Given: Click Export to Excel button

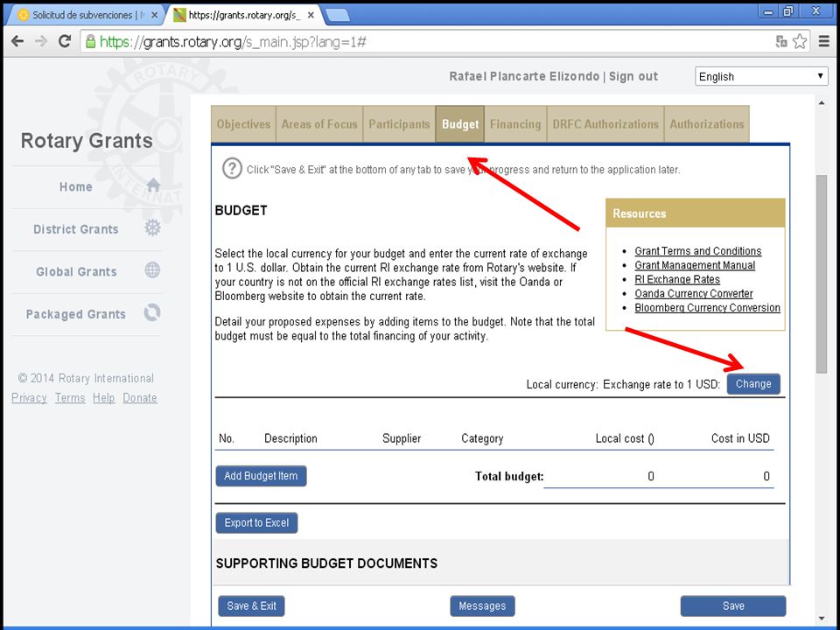Looking at the screenshot, I should tap(256, 523).
